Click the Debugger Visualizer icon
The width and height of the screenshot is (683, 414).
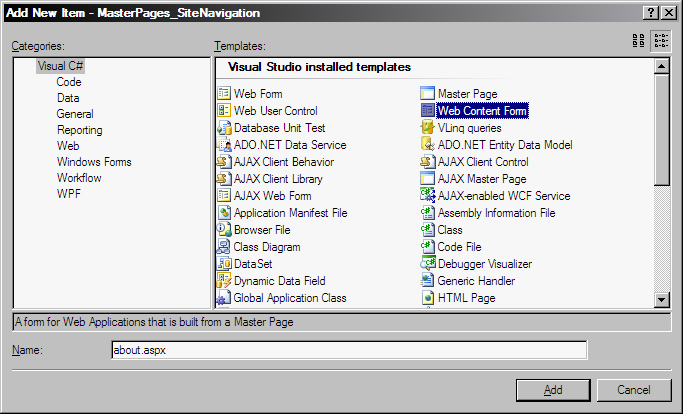(x=428, y=263)
